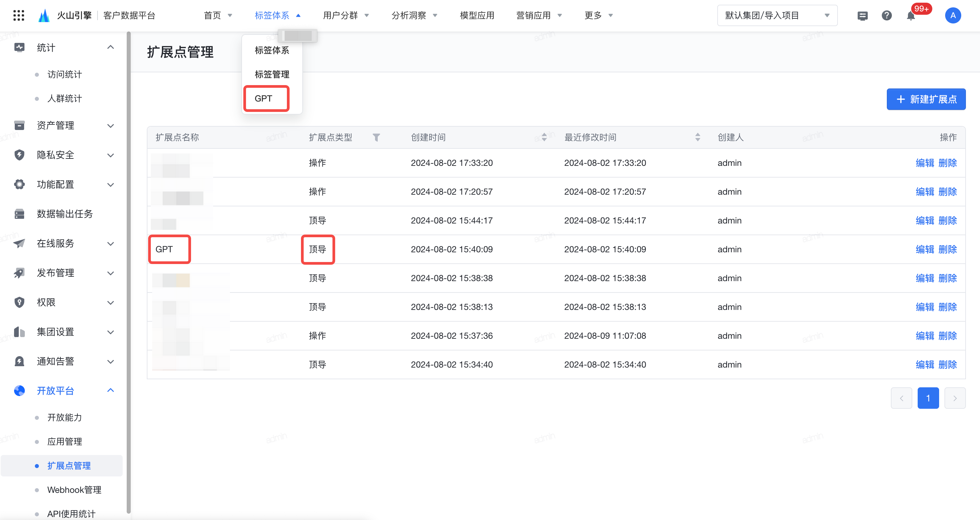
Task: Expand the 功能配置 sidebar section
Action: point(111,185)
